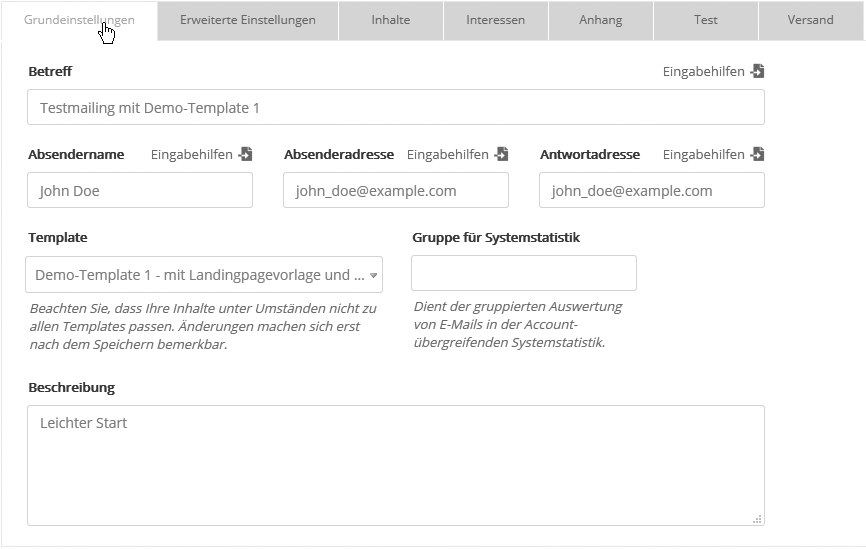866x549 pixels.
Task: Focus the Betreff subject input field
Action: click(x=395, y=108)
